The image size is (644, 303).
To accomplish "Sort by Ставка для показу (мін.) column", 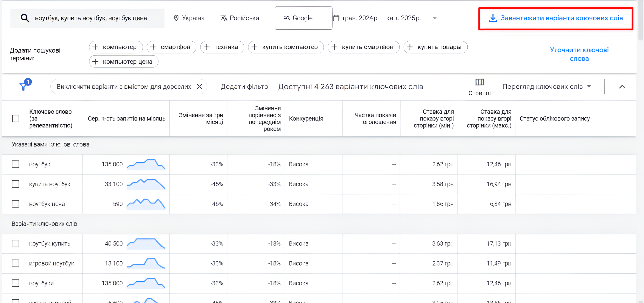I will 434,118.
